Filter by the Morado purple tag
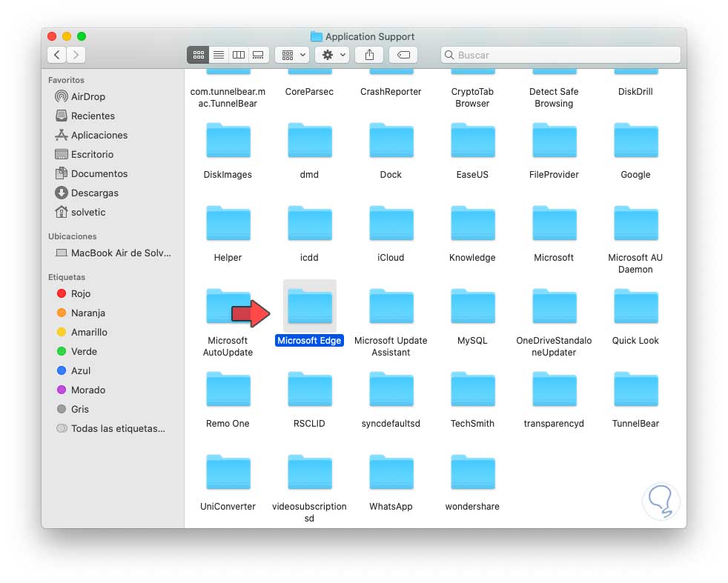This screenshot has width=728, height=583. 81,390
